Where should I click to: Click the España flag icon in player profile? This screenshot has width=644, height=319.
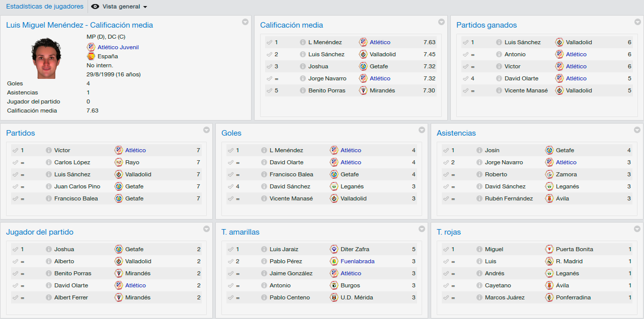[x=91, y=56]
